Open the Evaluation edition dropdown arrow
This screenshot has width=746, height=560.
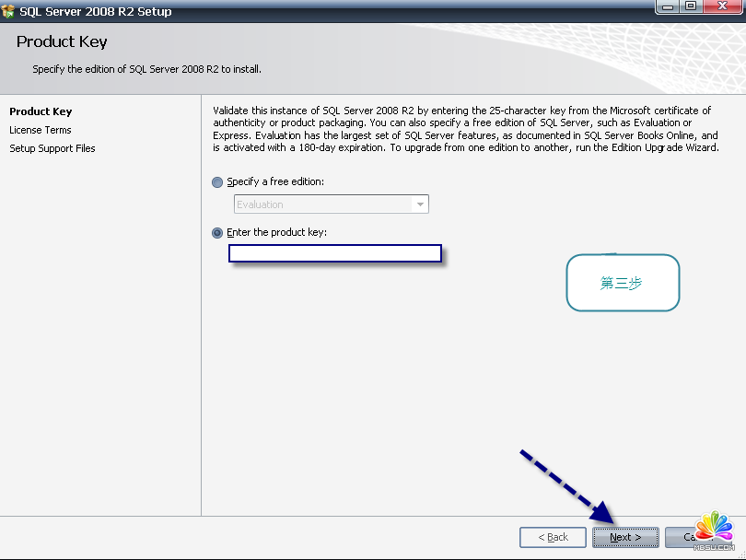420,204
